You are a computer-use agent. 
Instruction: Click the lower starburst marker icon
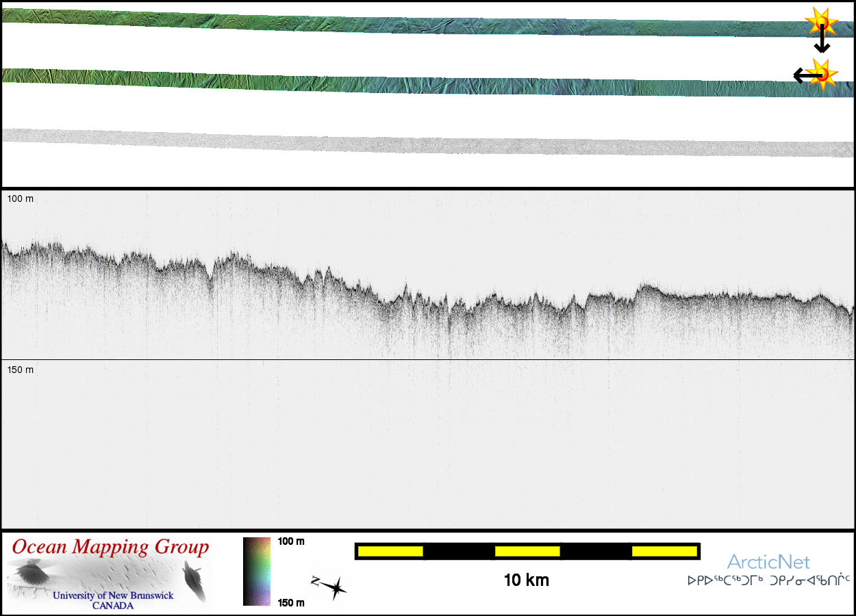pos(824,74)
